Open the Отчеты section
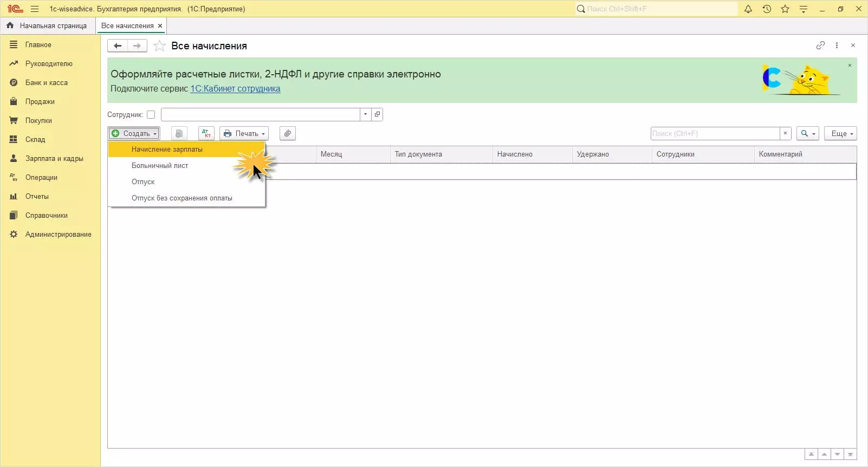Viewport: 868px width, 467px height. (x=37, y=196)
